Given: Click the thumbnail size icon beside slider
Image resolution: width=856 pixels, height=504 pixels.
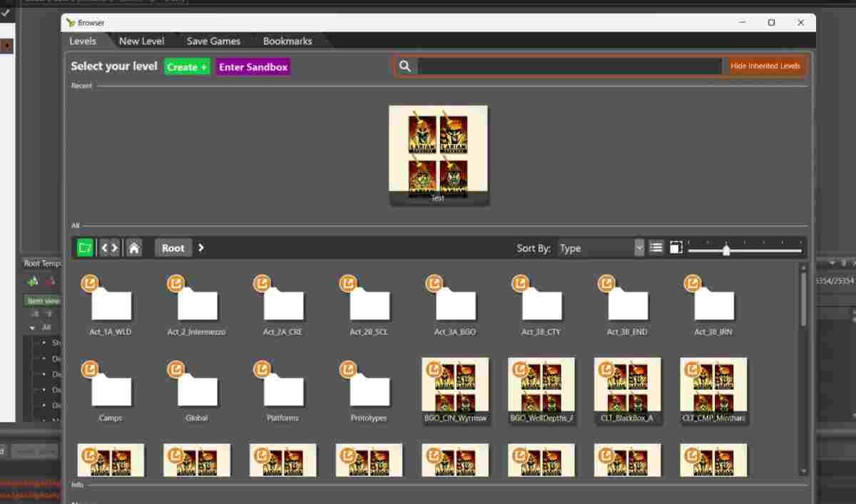Looking at the screenshot, I should [676, 247].
